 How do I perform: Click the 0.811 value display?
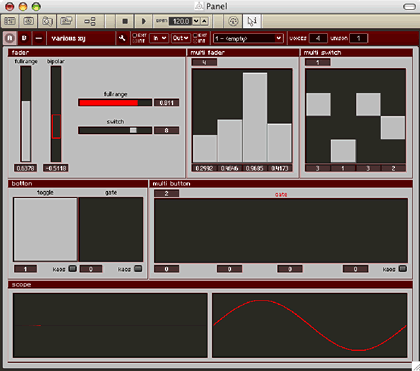coord(166,103)
